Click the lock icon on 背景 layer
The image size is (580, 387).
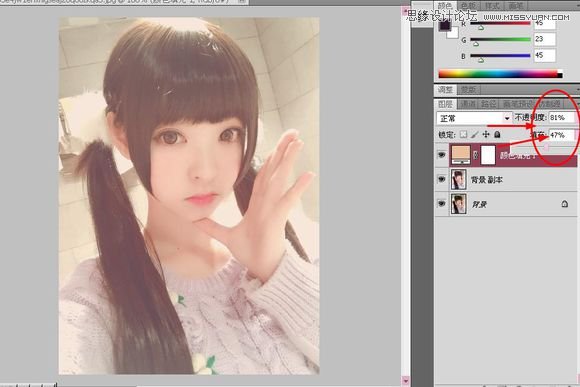[x=564, y=204]
